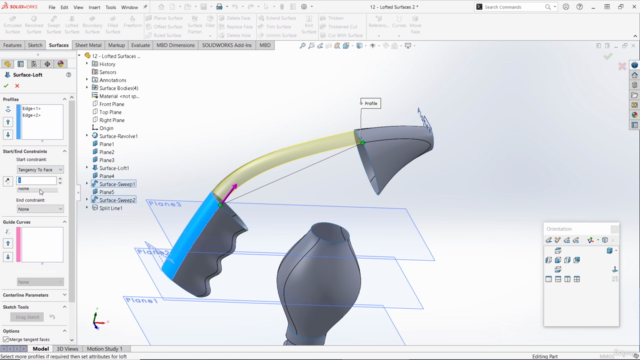
Task: Expand the Centerline Parameters section
Action: point(64,295)
